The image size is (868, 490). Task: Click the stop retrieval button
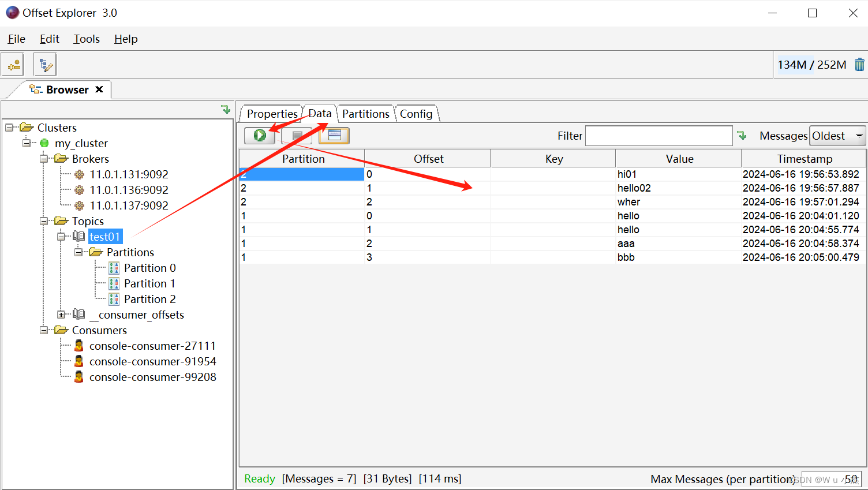tap(297, 136)
